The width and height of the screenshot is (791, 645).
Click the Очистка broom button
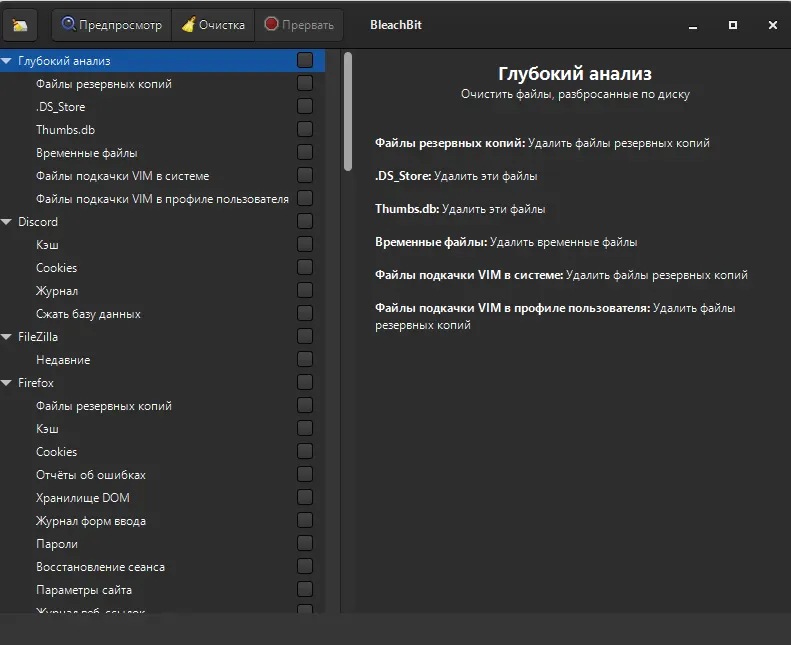tap(213, 25)
